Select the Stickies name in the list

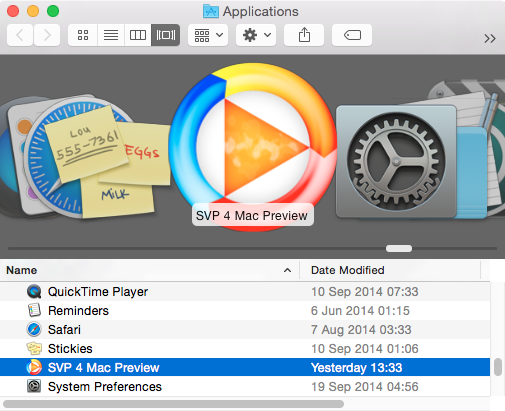70,349
